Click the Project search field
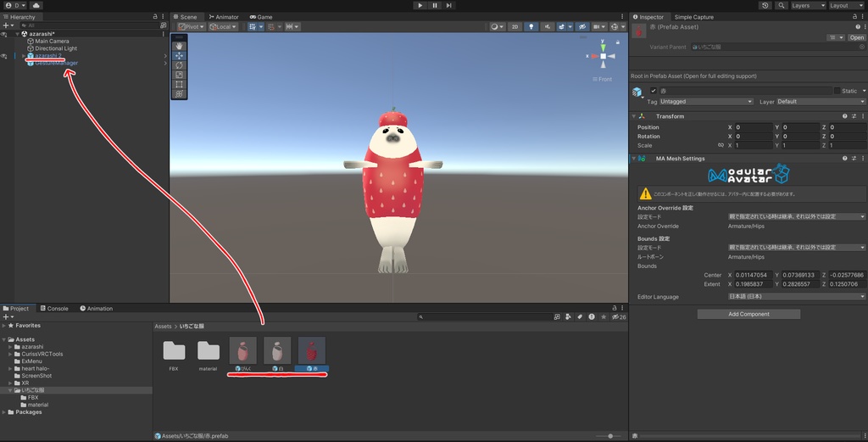 click(x=484, y=316)
